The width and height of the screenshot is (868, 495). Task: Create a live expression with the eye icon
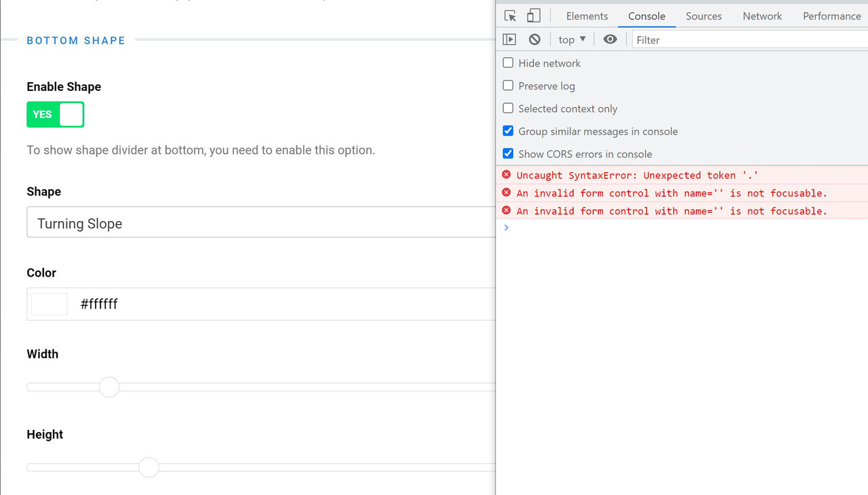click(610, 39)
